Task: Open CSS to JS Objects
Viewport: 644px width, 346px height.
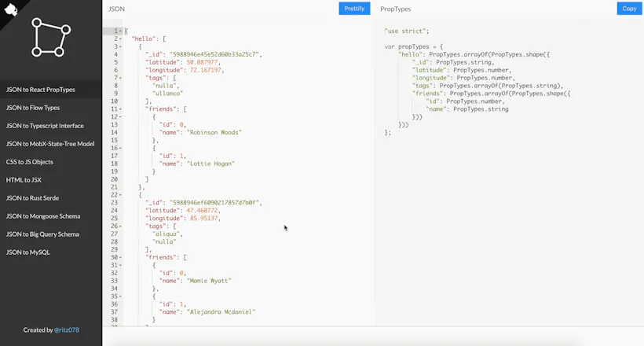Action: (30, 162)
